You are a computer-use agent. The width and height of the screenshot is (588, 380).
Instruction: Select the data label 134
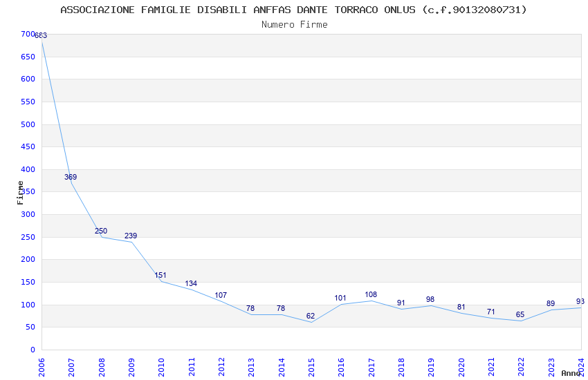click(191, 283)
